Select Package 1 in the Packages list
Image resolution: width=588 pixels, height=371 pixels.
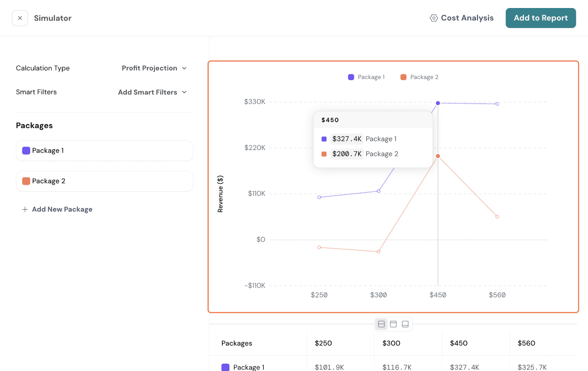104,151
